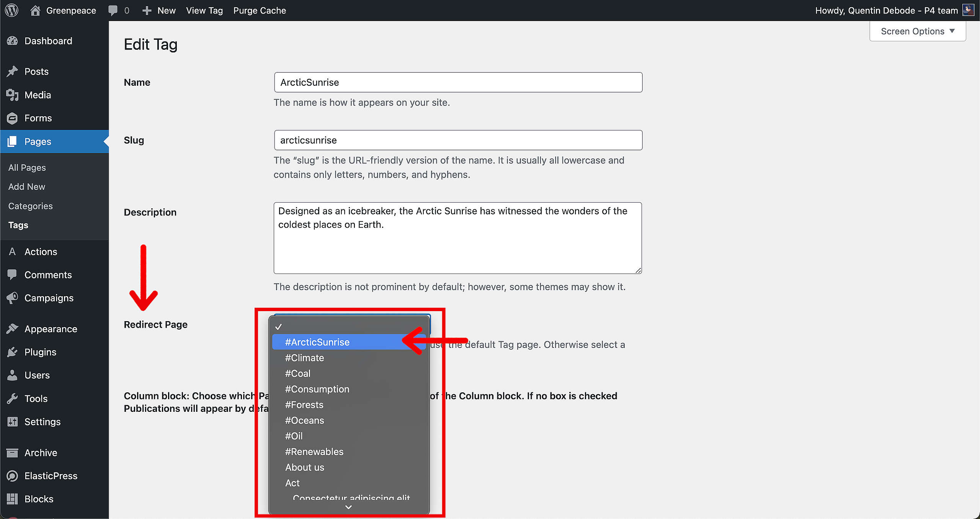Click the plus icon beside New
The image size is (980, 519).
147,11
